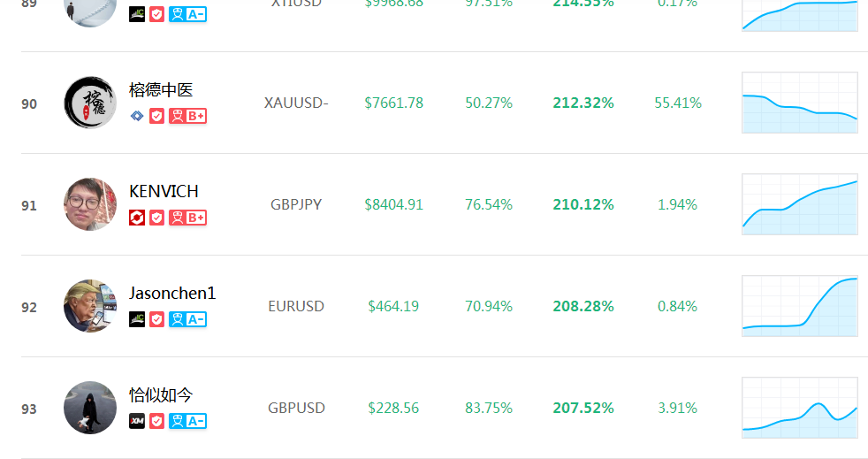This screenshot has width=868, height=459.
Task: View the rank 90 declining profit chart
Action: 800,103
